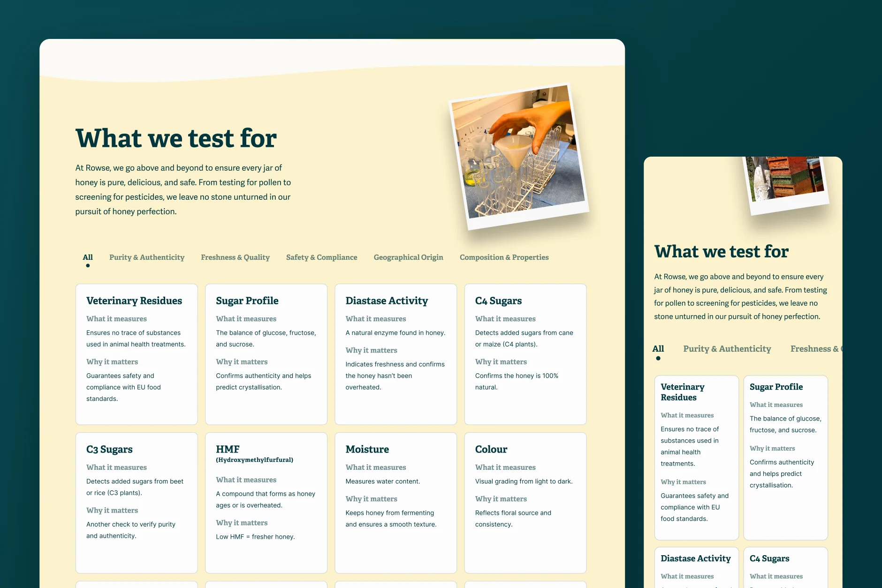Open Composition & Properties tab
The height and width of the screenshot is (588, 882).
pos(504,257)
